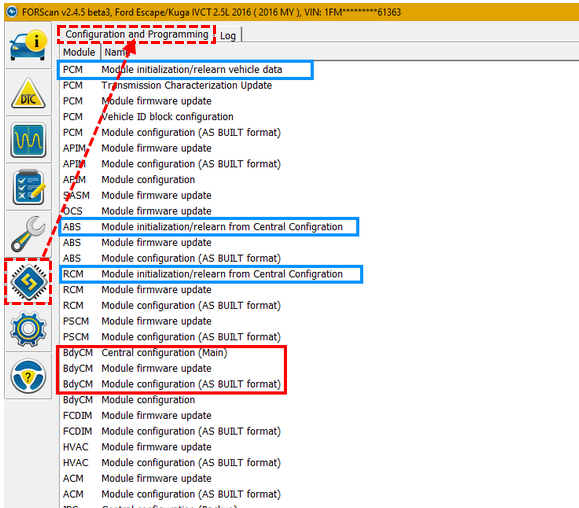579x508 pixels.
Task: Open the steering wheel help icon
Action: point(28,376)
